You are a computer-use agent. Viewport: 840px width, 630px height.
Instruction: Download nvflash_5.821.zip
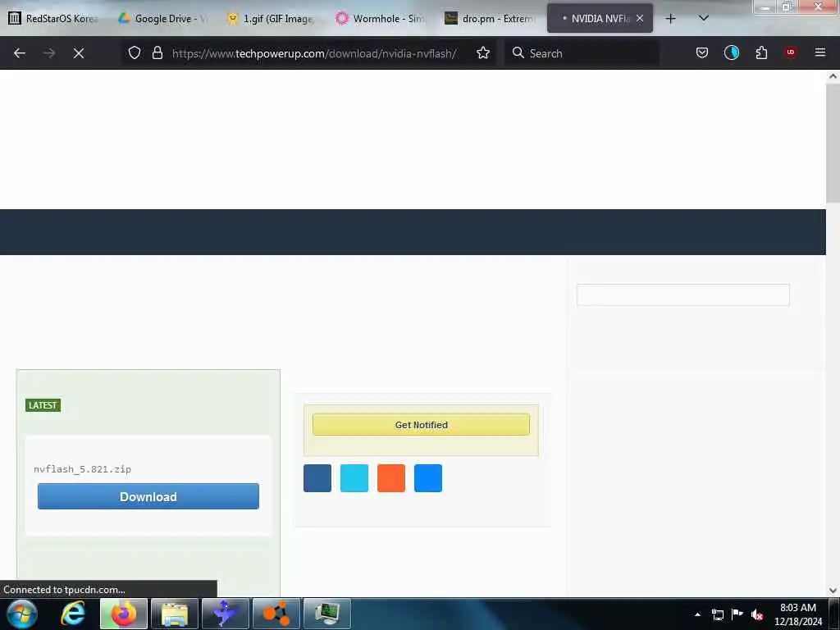(x=148, y=496)
